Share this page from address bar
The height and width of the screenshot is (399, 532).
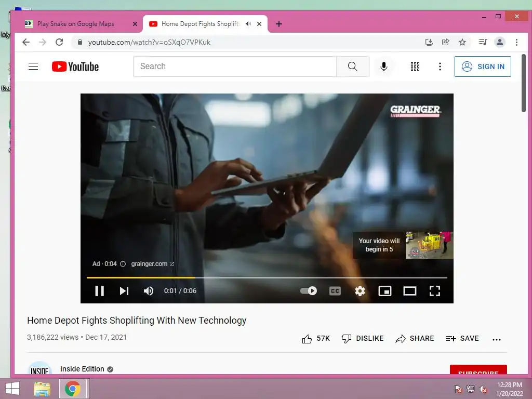tap(445, 42)
